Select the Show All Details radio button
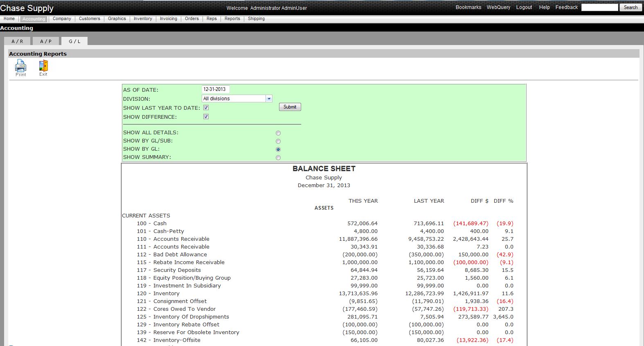 coord(278,133)
